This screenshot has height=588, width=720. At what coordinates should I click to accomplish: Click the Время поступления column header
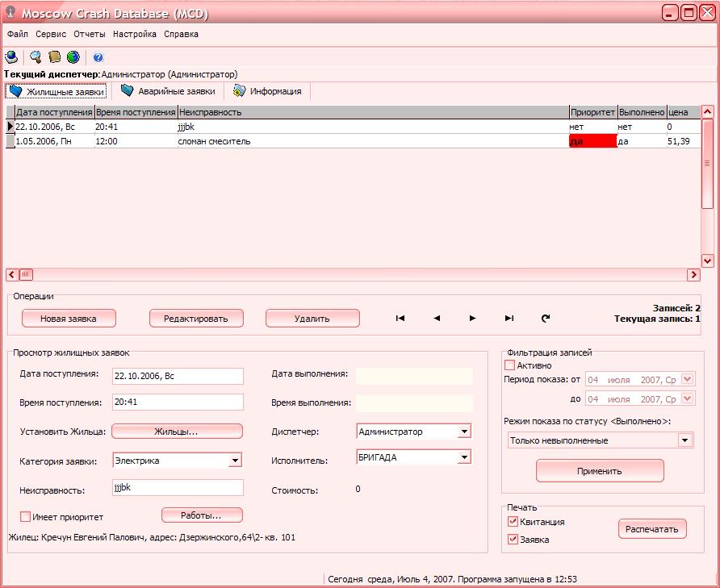coord(136,112)
